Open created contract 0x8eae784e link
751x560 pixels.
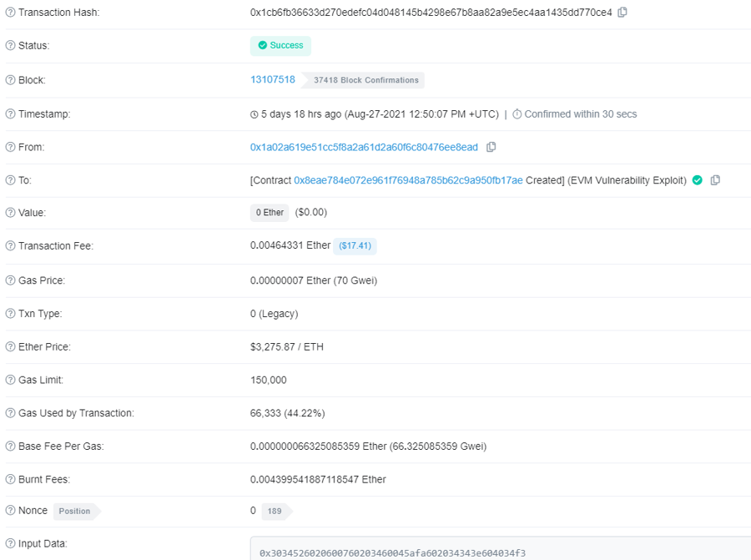[x=408, y=180]
